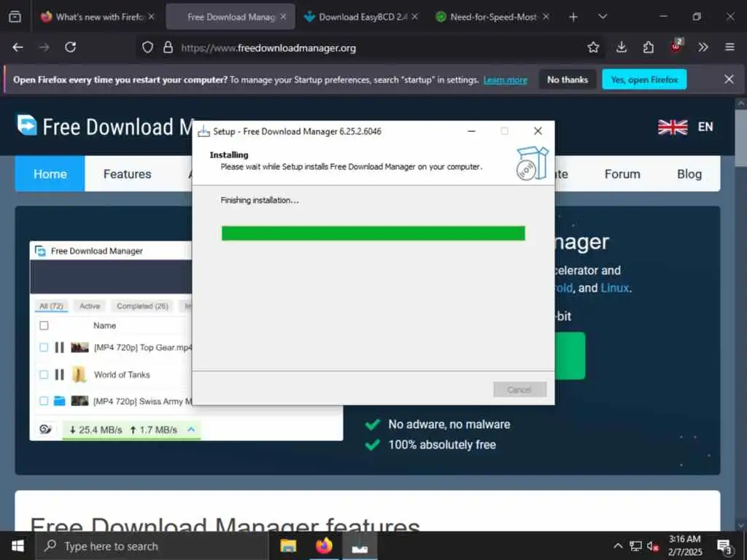
Task: Select All (72) tab in FDM preview
Action: click(x=51, y=306)
